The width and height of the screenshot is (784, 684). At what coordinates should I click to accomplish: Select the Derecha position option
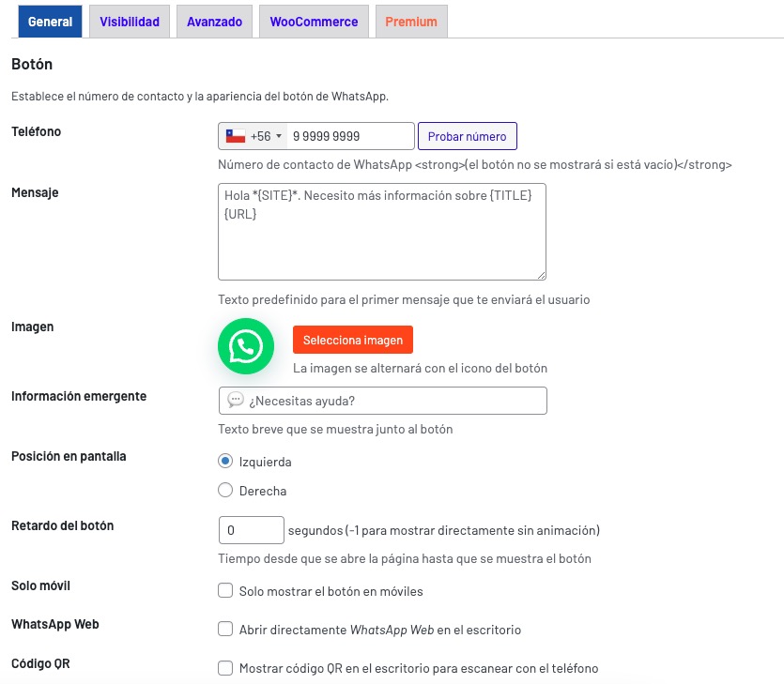(x=225, y=490)
